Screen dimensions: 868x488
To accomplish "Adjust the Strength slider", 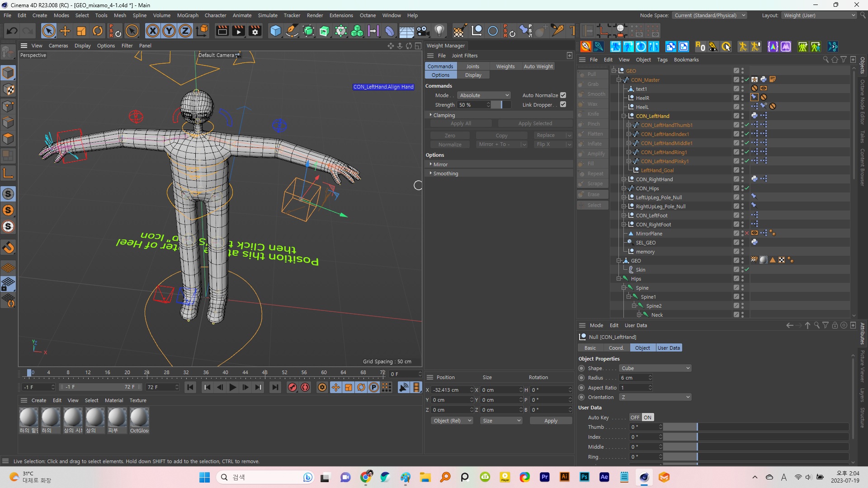I will point(501,105).
